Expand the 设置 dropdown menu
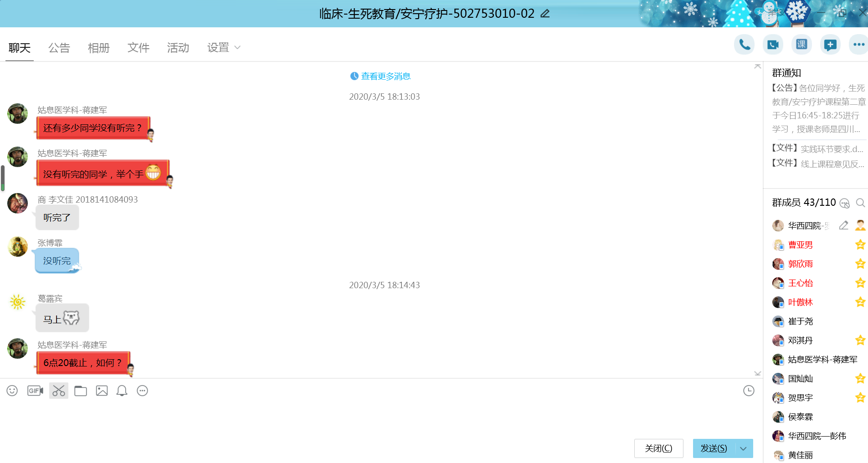The width and height of the screenshot is (868, 463). [x=224, y=48]
